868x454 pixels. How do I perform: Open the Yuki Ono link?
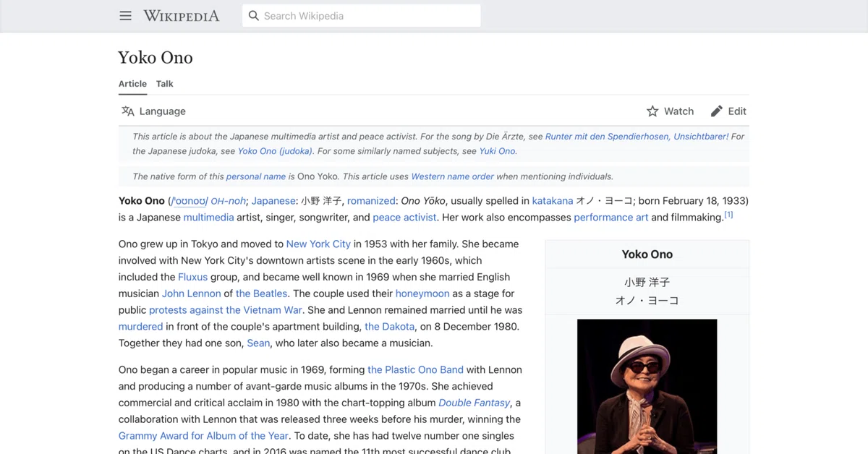(498, 151)
